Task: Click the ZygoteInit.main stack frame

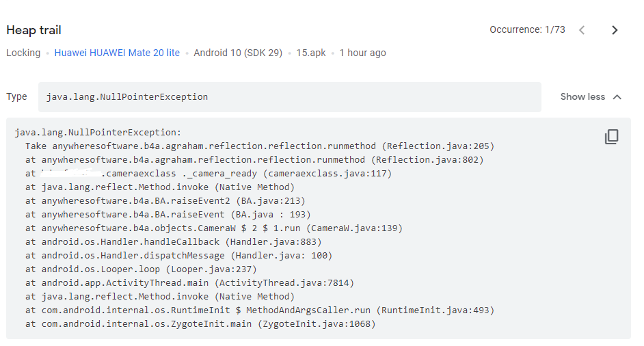Action: tap(201, 324)
